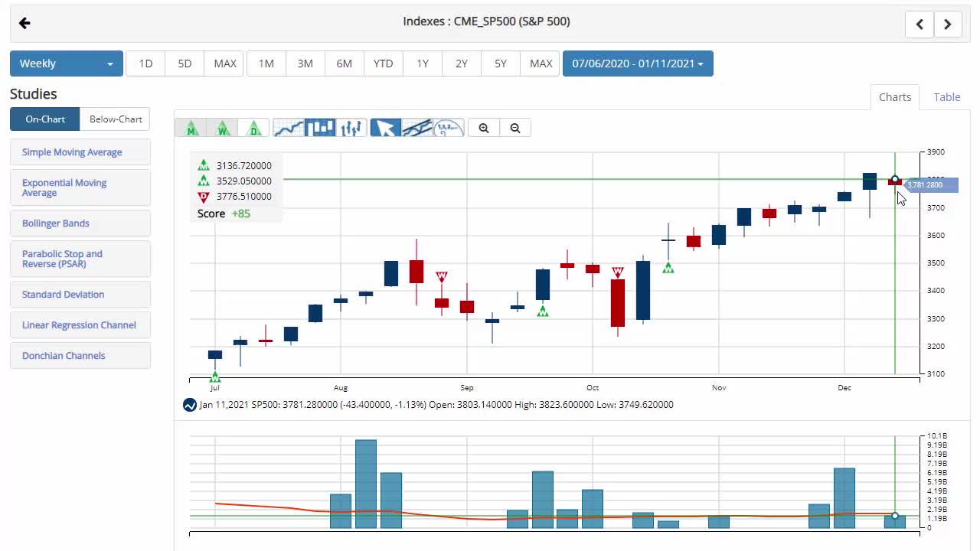This screenshot has width=980, height=551.
Task: Open the Charts tab
Action: click(x=895, y=97)
